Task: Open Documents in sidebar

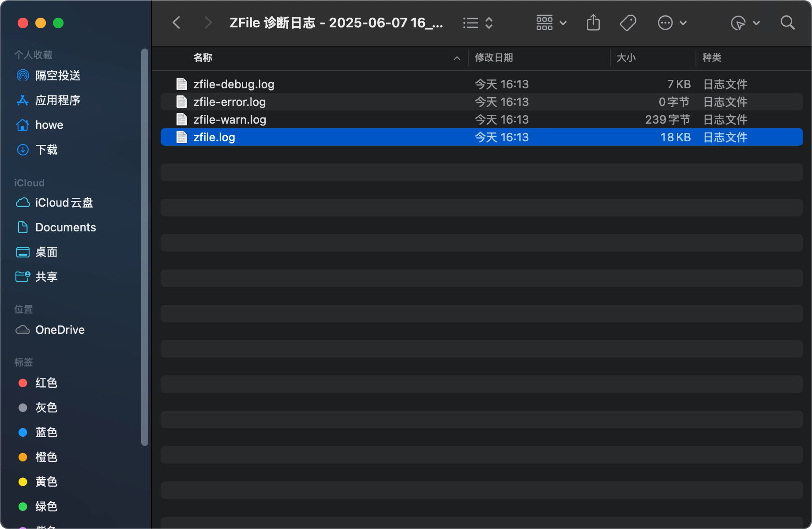Action: pyautogui.click(x=56, y=227)
